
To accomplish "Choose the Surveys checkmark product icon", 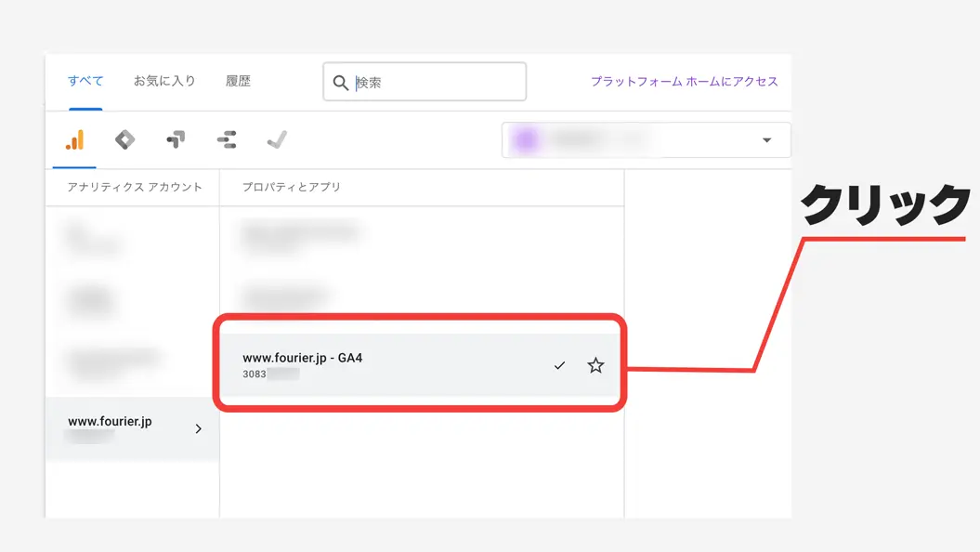I will coord(277,139).
